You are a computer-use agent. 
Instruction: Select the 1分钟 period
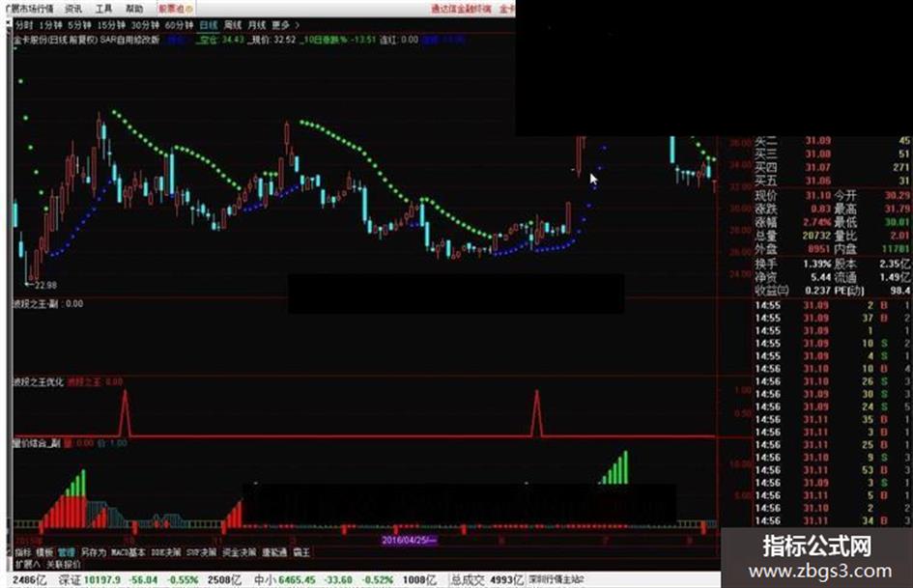point(50,25)
